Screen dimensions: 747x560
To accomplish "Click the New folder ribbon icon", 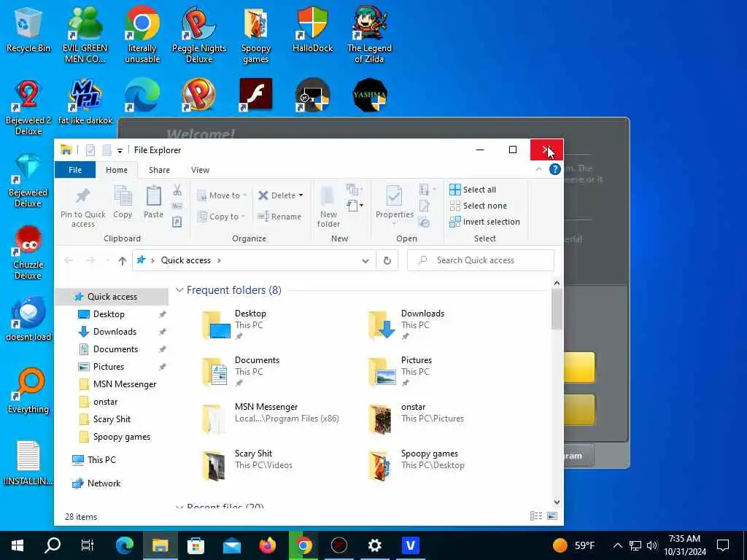I will coord(328,206).
